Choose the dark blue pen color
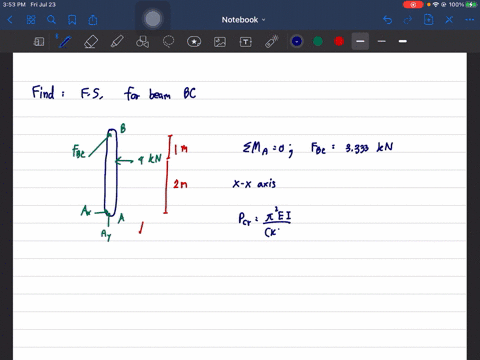480x360 pixels. click(x=297, y=41)
